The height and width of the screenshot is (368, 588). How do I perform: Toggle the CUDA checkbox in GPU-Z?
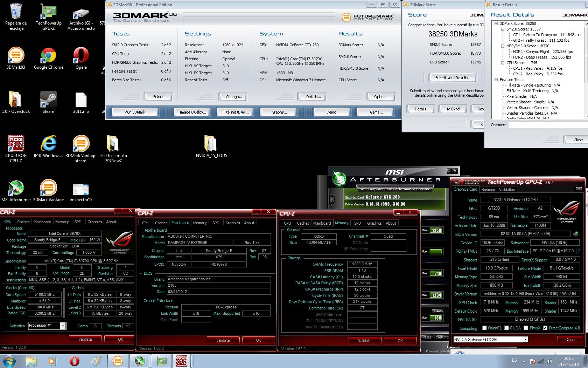(506, 328)
